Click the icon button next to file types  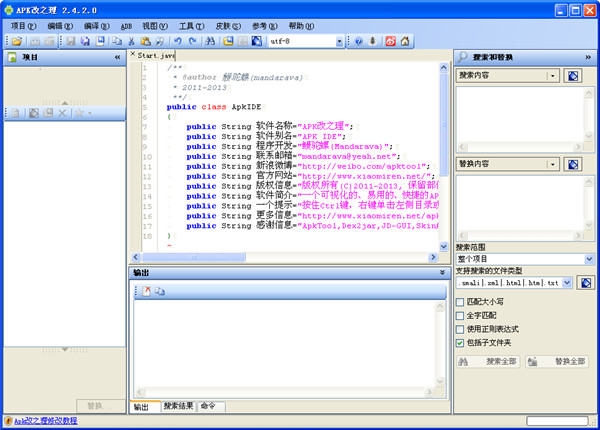pos(586,283)
